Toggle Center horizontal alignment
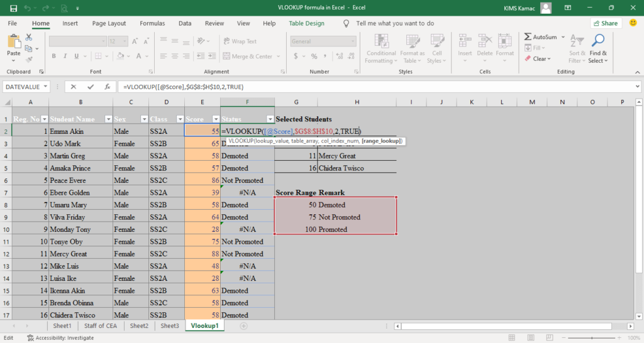Image resolution: width=644 pixels, height=343 pixels. pos(175,56)
